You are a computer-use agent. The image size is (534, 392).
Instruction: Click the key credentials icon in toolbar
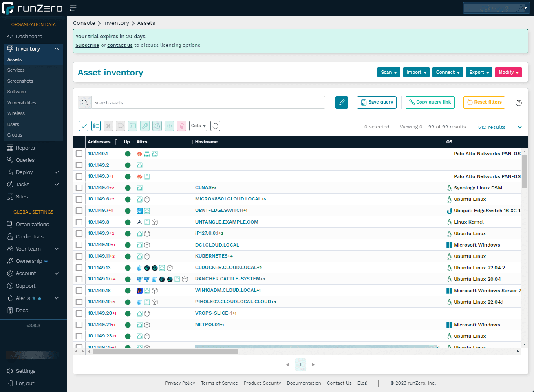[145, 126]
